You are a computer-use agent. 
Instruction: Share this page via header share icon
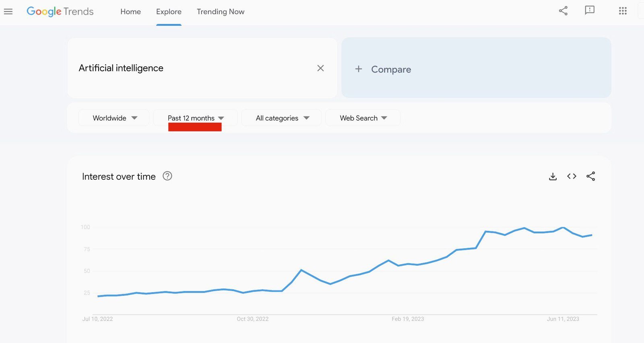click(563, 11)
